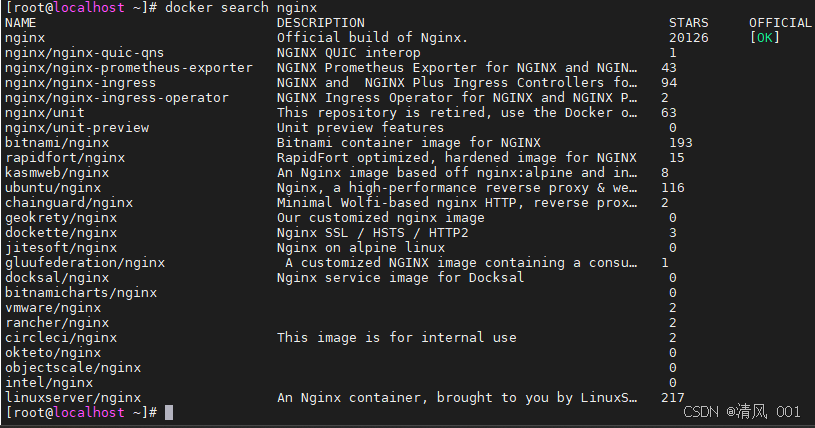
Task: Select the nginx/nginx-ingress image name
Action: (81, 83)
